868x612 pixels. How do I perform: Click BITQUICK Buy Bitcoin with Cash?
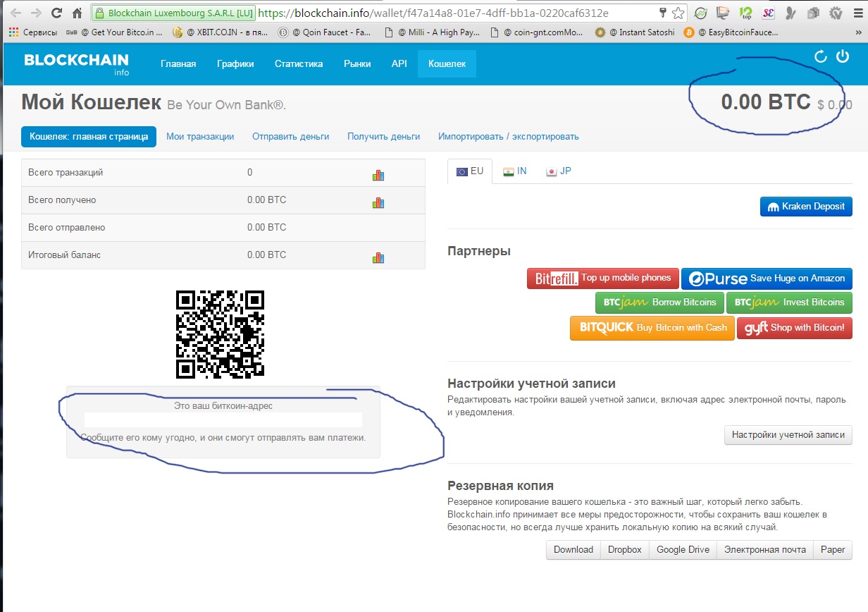pyautogui.click(x=652, y=328)
